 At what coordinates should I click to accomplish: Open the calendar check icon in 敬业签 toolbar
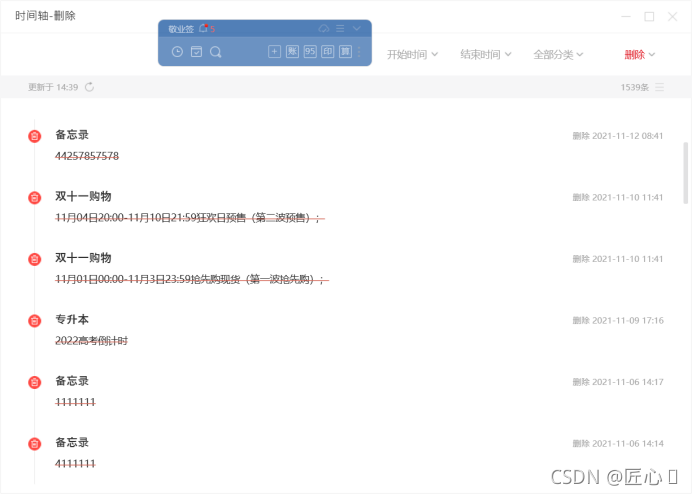[196, 52]
